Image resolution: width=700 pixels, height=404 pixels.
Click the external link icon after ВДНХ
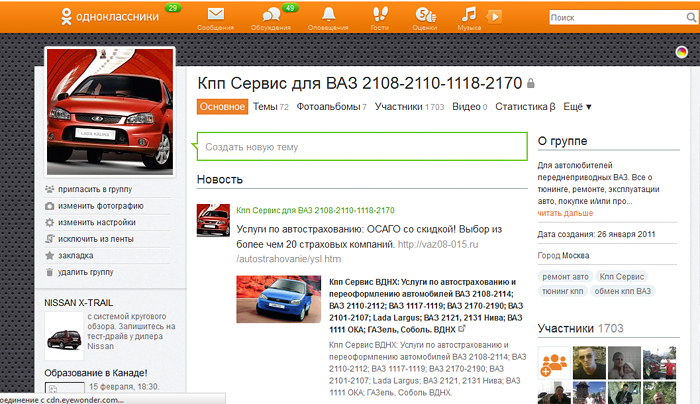click(462, 329)
